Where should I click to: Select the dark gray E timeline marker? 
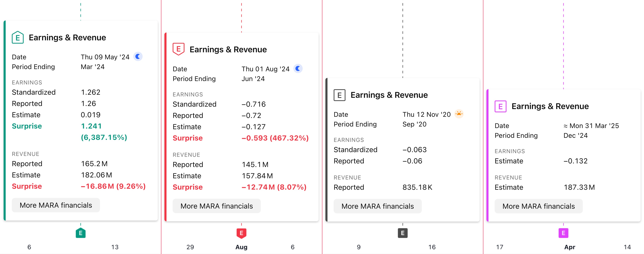(402, 233)
